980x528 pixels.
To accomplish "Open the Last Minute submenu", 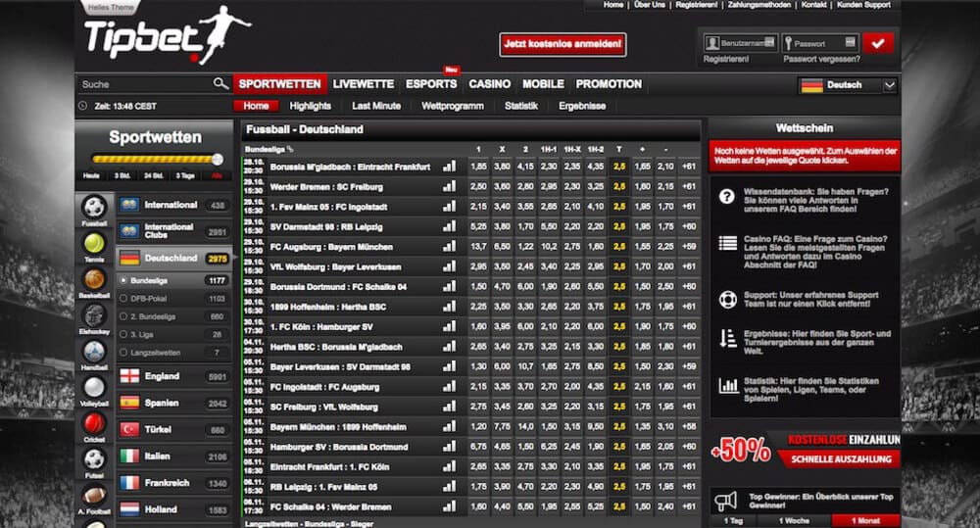I will (x=376, y=106).
